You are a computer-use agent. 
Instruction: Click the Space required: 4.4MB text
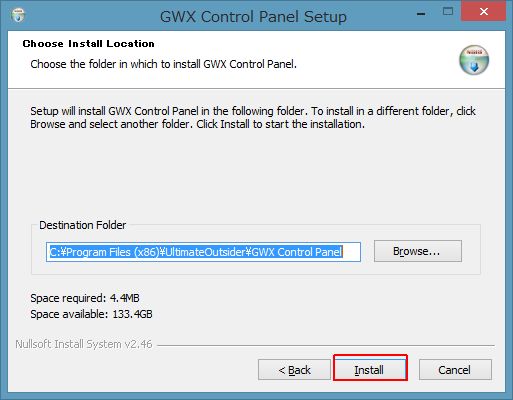click(x=85, y=298)
